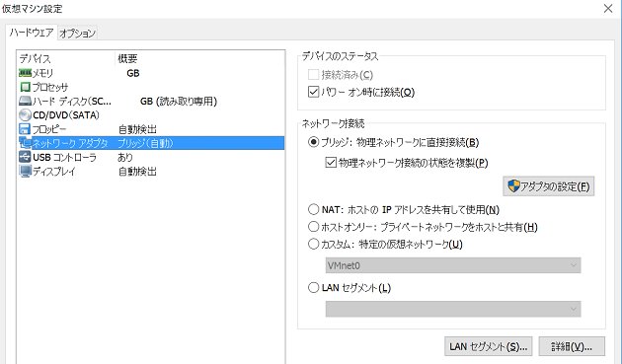Click LAN セグメント(S)... button
This screenshot has width=622, height=364.
click(488, 347)
